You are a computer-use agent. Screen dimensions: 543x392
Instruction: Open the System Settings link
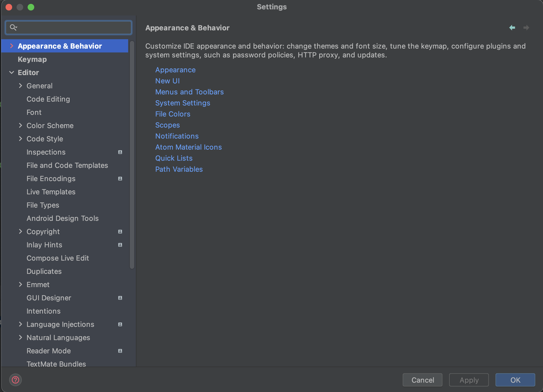pyautogui.click(x=183, y=103)
